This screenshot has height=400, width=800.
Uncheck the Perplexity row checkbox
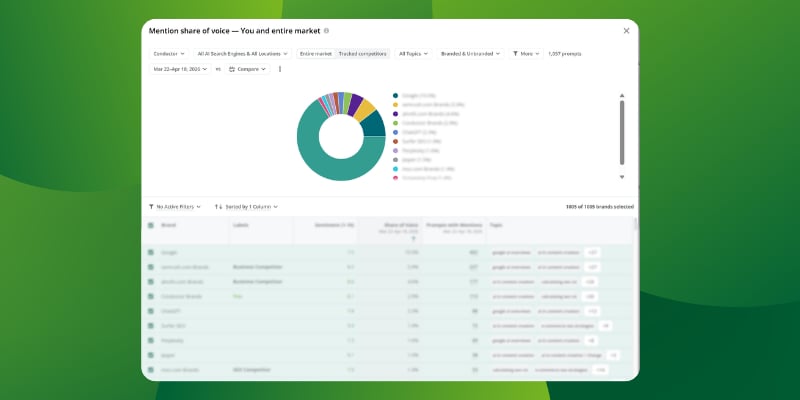(x=151, y=340)
